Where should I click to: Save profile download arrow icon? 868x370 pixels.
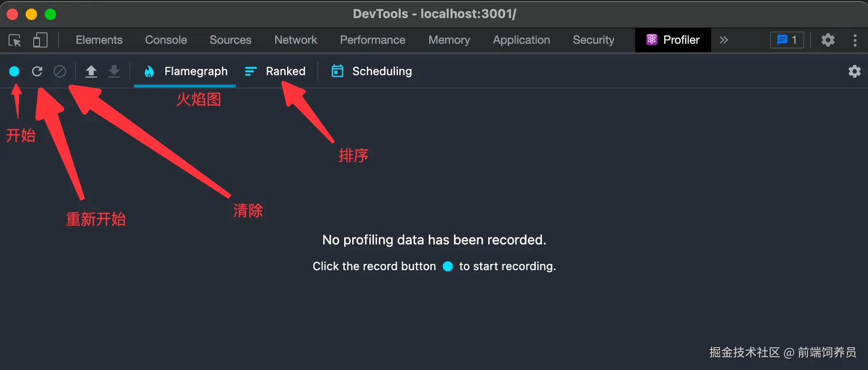click(114, 71)
